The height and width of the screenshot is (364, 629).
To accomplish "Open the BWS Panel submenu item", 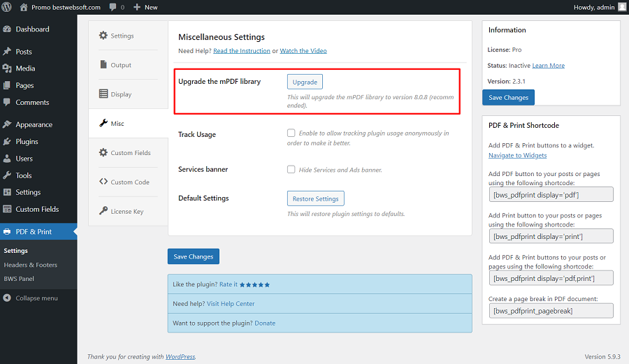I will pyautogui.click(x=19, y=279).
